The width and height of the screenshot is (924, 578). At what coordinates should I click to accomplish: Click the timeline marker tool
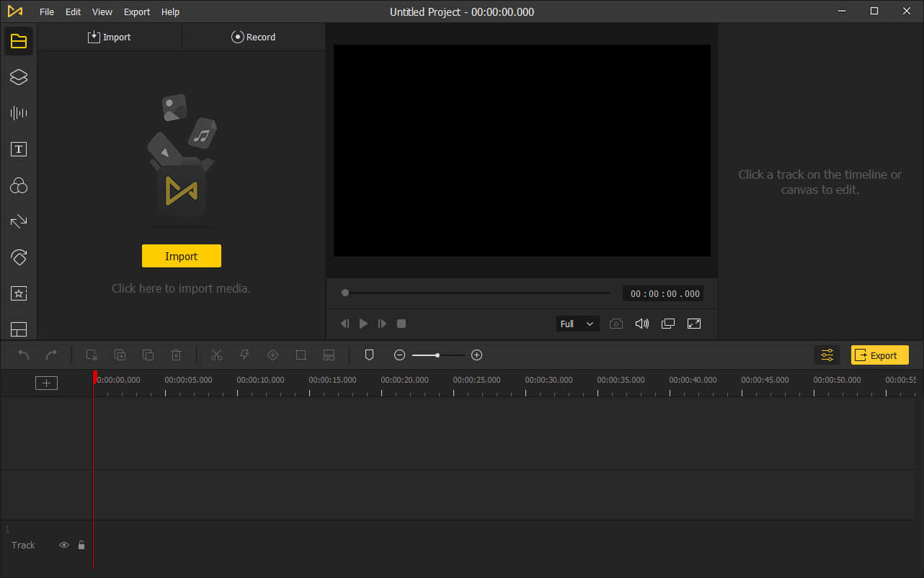(x=369, y=355)
